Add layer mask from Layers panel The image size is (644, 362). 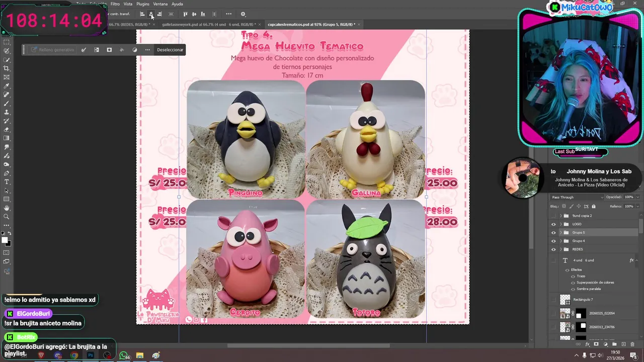(596, 344)
